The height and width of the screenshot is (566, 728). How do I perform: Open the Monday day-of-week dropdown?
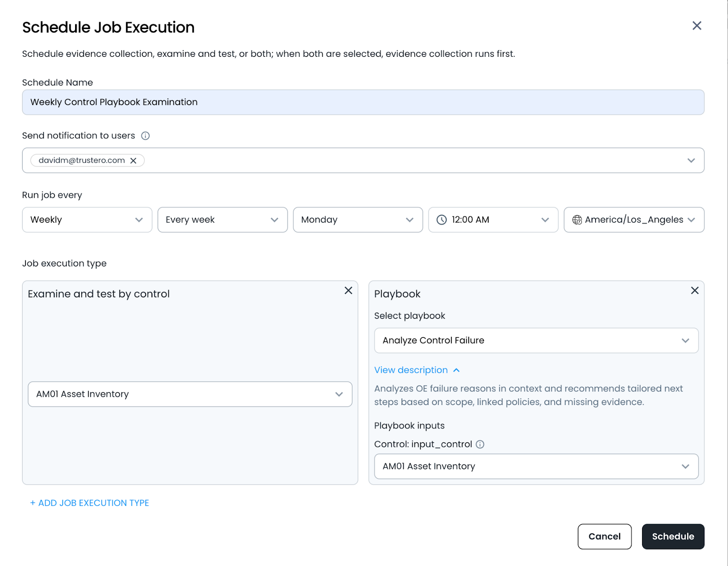pos(358,220)
